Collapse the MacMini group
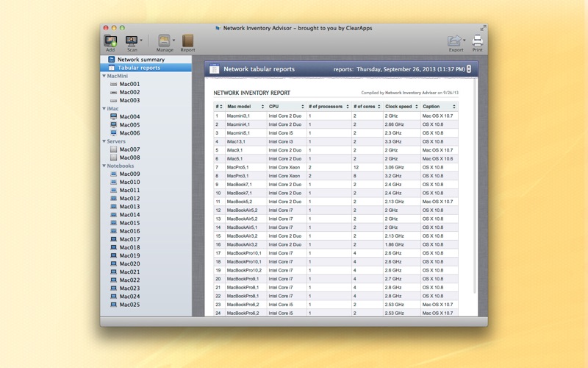The height and width of the screenshot is (368, 588). point(104,76)
